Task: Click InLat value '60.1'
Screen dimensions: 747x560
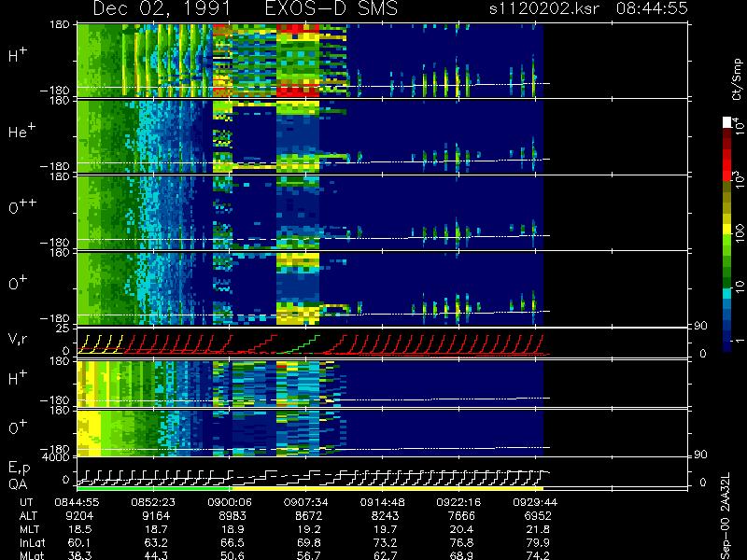Action: (x=79, y=542)
